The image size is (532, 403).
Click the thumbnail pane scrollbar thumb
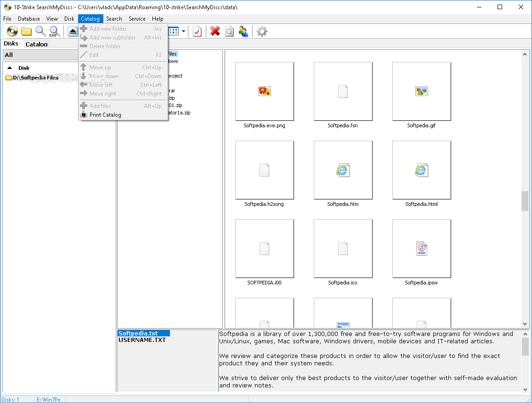[x=525, y=201]
